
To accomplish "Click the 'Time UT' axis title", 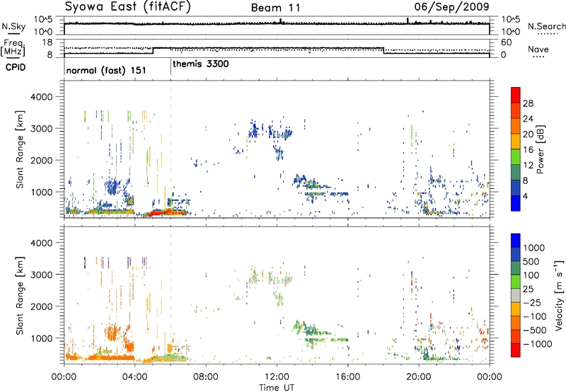I will [277, 387].
